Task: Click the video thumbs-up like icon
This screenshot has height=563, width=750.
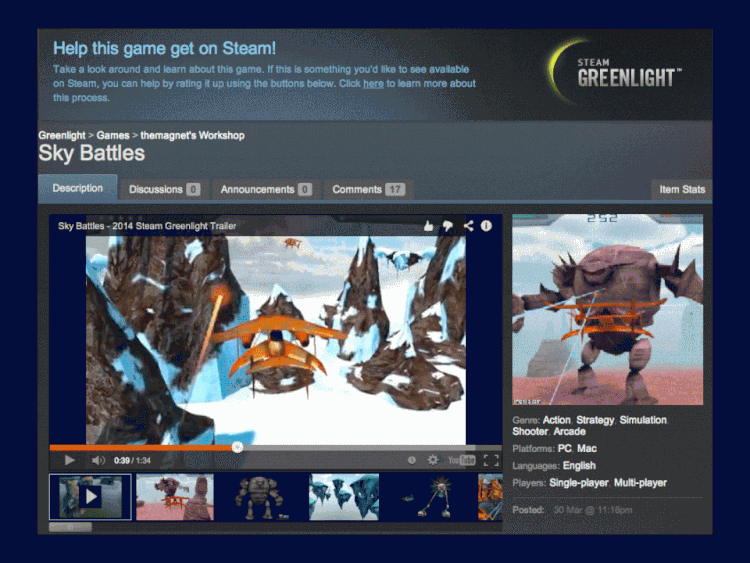Action: pos(429,226)
